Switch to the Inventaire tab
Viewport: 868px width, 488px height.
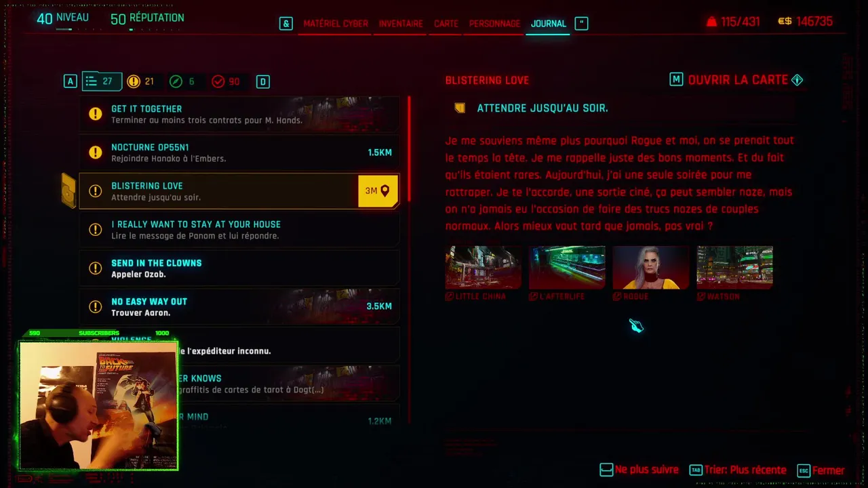(401, 23)
